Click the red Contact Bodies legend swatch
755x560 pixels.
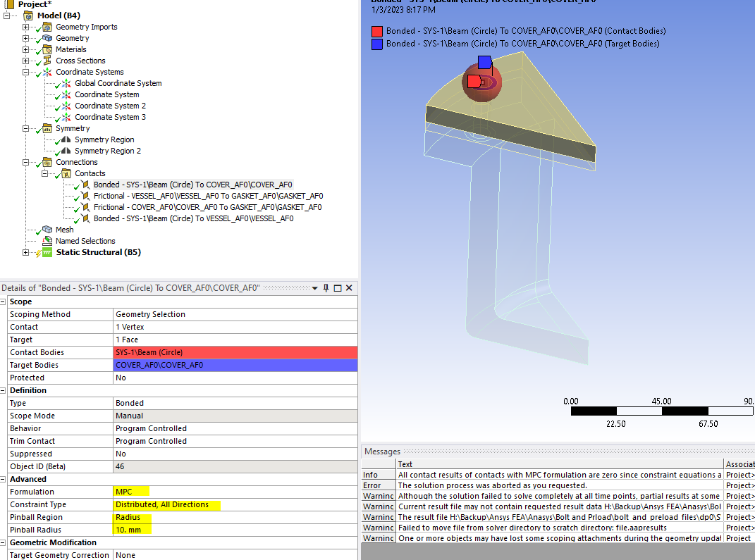pos(377,32)
